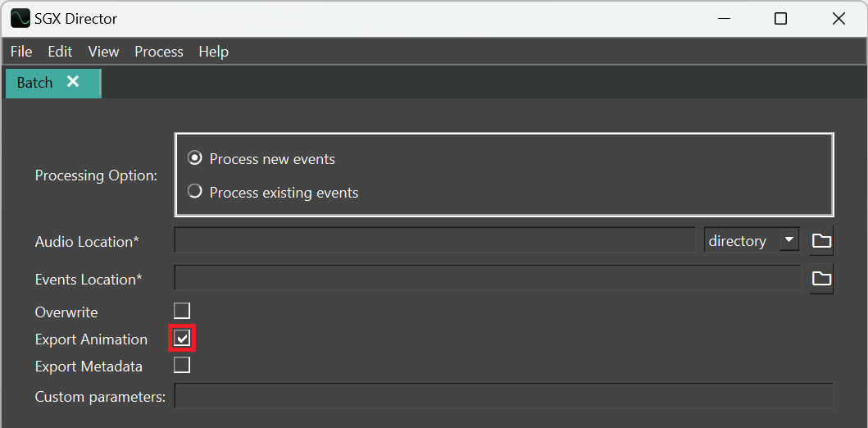This screenshot has width=868, height=428.
Task: Click the SGX Director title bar icon
Action: pos(20,18)
